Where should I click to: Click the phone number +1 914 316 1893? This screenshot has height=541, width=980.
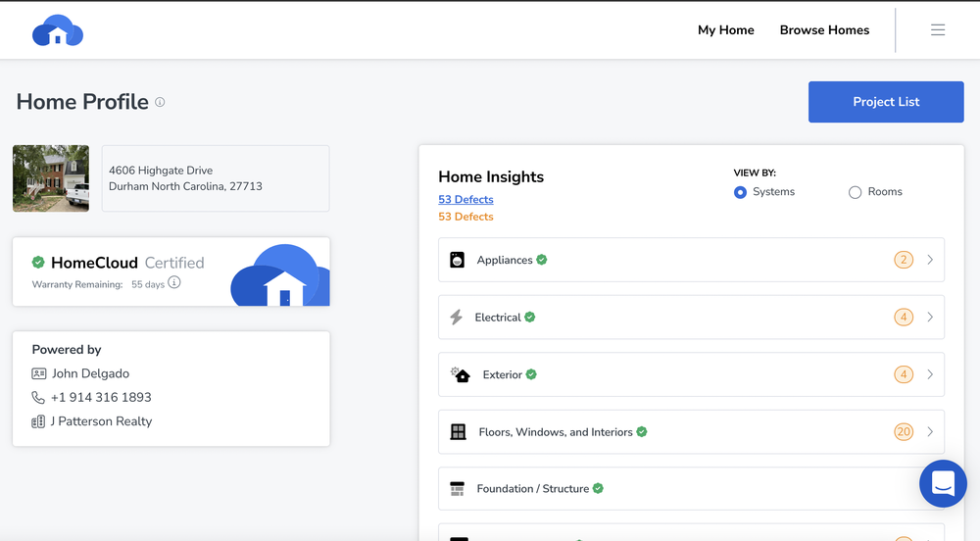tap(101, 397)
